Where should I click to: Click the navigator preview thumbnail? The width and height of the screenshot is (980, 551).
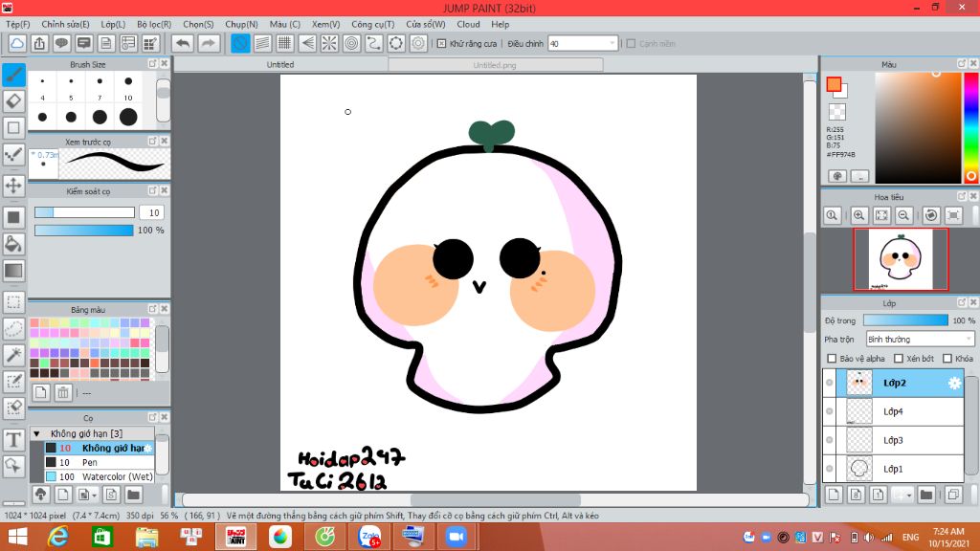[x=901, y=259]
